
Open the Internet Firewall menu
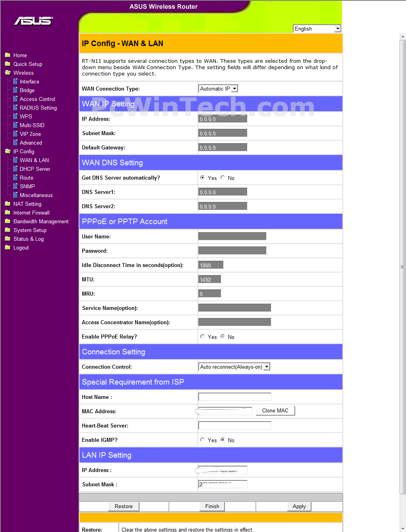(31, 213)
